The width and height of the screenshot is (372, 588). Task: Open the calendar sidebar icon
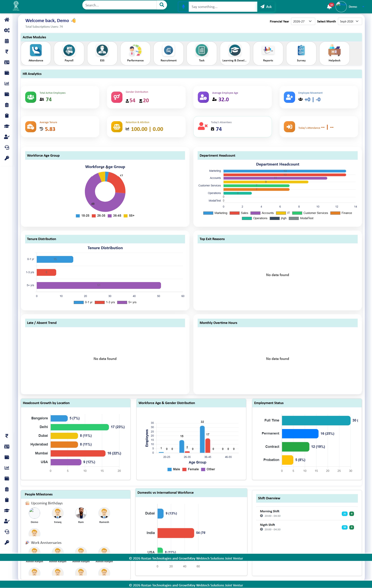[x=7, y=41]
